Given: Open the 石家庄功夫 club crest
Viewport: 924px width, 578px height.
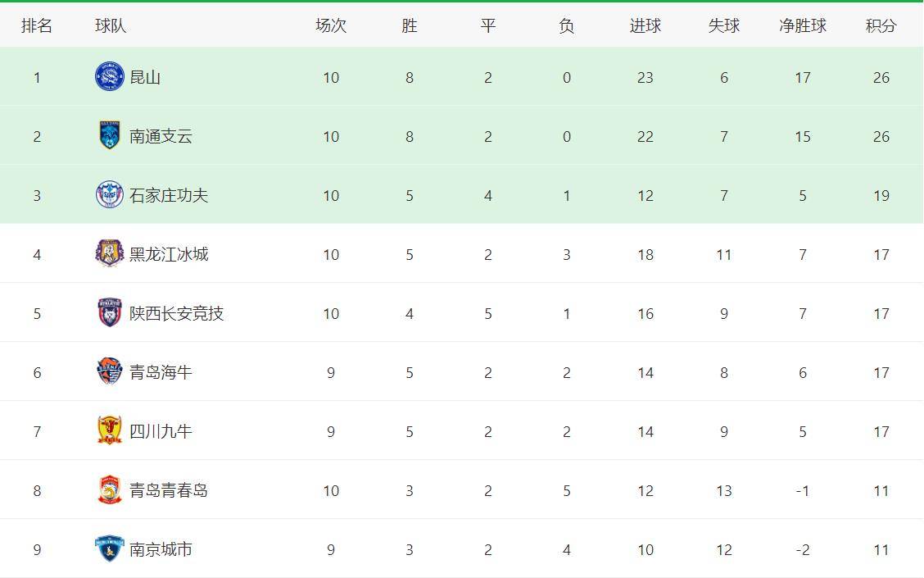Looking at the screenshot, I should click(x=110, y=194).
